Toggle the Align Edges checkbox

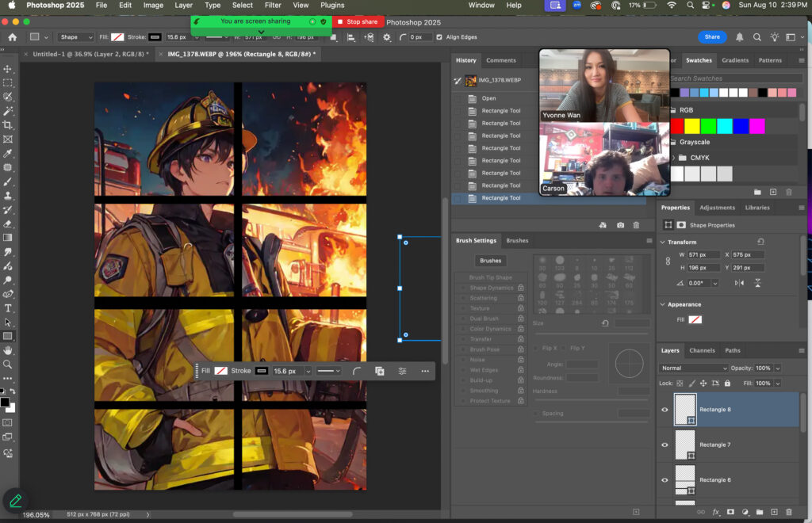(x=439, y=37)
